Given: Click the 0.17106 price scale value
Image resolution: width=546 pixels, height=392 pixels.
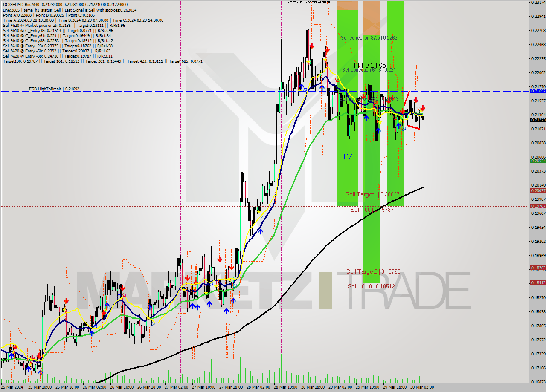Looking at the screenshot, I should (538, 368).
